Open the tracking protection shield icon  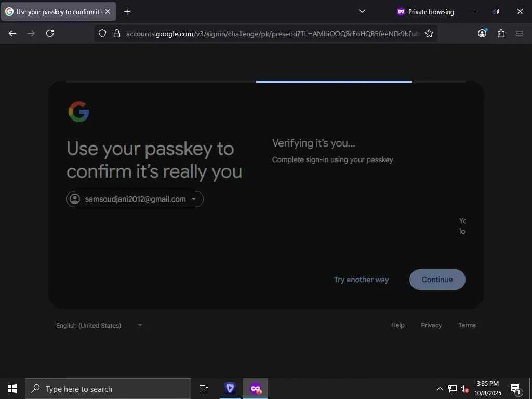(102, 33)
